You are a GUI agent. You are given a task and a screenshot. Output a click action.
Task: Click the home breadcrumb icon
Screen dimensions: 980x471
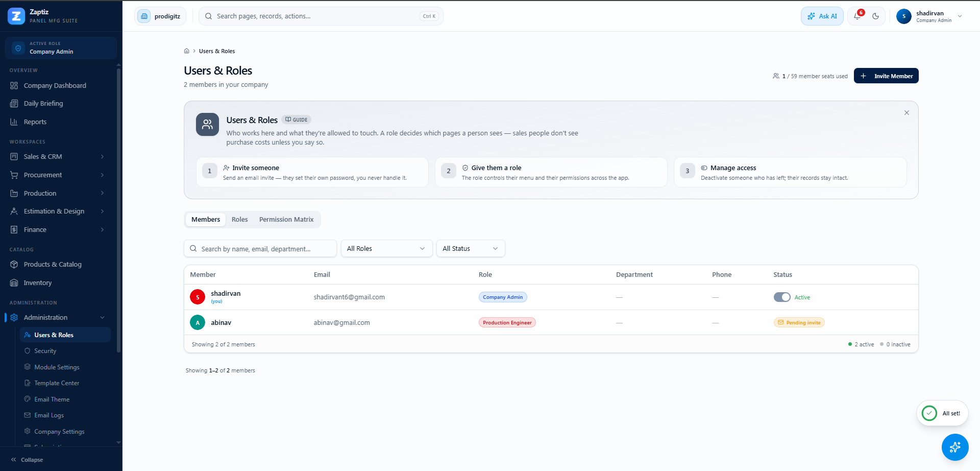point(187,51)
